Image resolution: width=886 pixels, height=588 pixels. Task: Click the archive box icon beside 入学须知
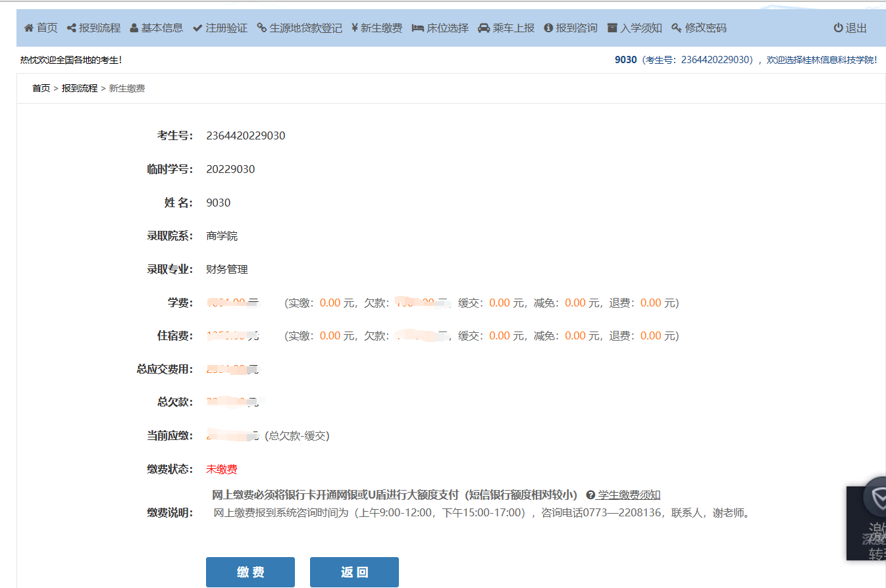(x=612, y=28)
